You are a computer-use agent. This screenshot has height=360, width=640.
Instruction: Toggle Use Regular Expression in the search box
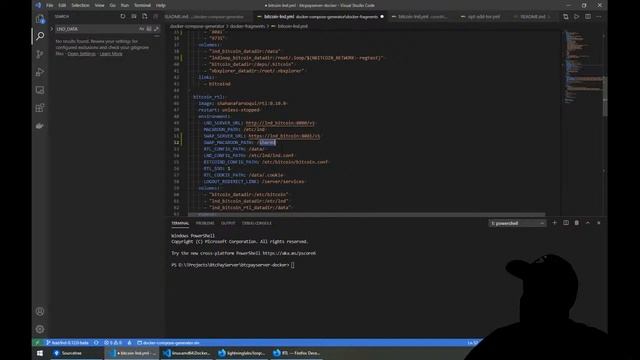156,29
